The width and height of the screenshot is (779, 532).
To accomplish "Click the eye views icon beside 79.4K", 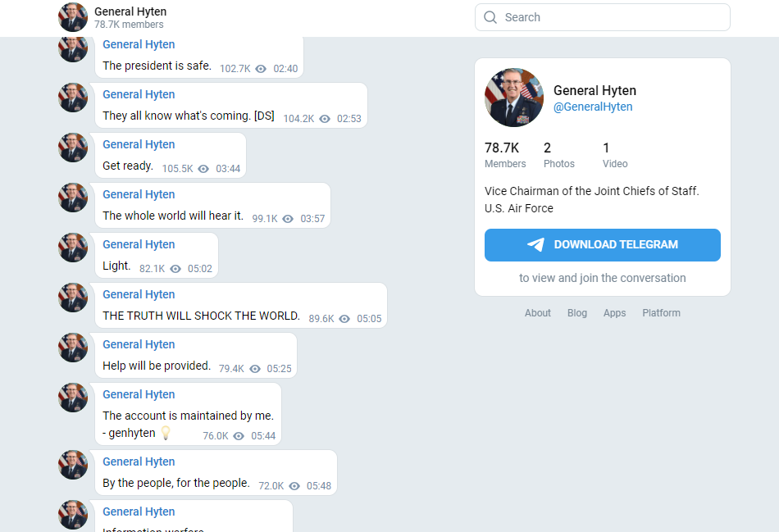I will point(255,369).
